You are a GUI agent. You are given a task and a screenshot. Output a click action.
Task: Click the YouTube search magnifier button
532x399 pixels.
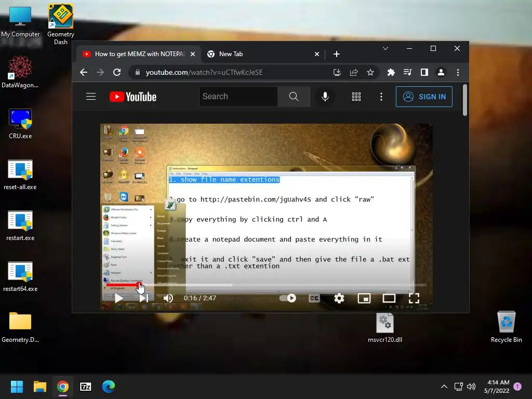coord(294,96)
